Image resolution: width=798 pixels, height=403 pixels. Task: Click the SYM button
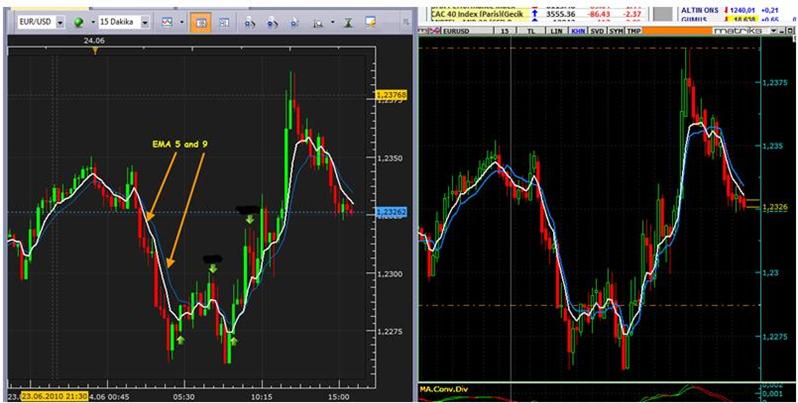[x=618, y=32]
